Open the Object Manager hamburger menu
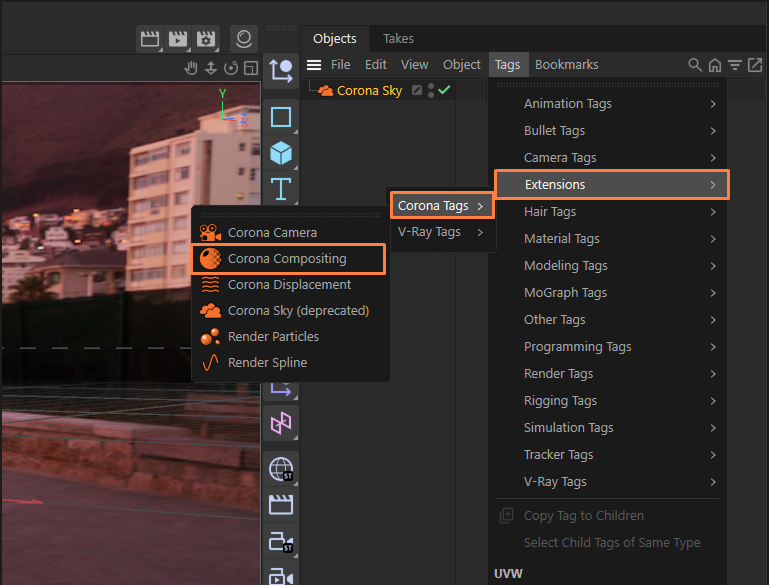 (x=314, y=65)
